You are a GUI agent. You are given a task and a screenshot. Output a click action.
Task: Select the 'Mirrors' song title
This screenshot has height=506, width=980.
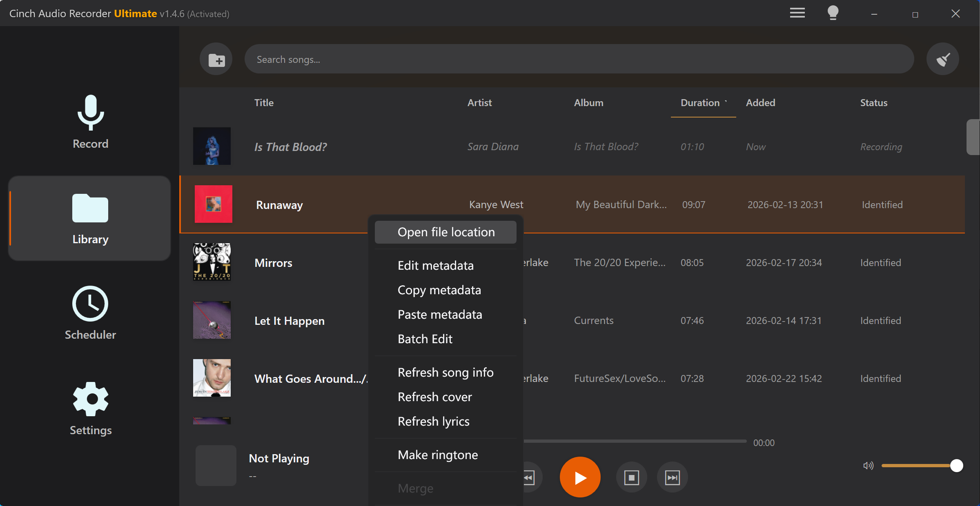click(x=273, y=263)
